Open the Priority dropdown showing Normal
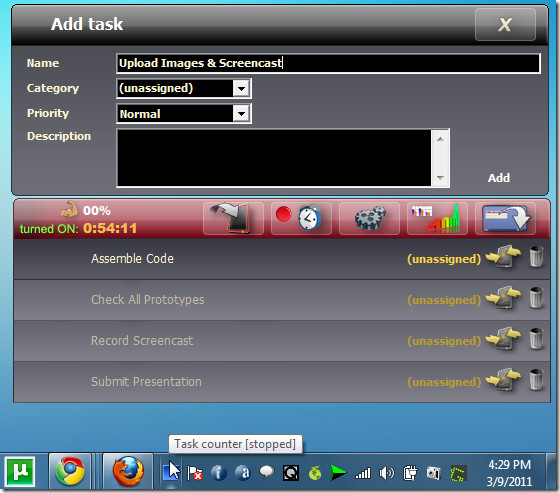This screenshot has width=560, height=493. tap(184, 114)
